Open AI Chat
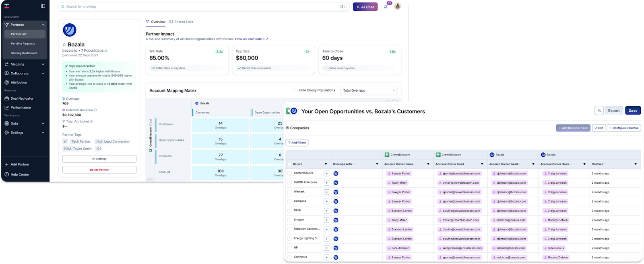The height and width of the screenshot is (264, 644). pos(365,7)
